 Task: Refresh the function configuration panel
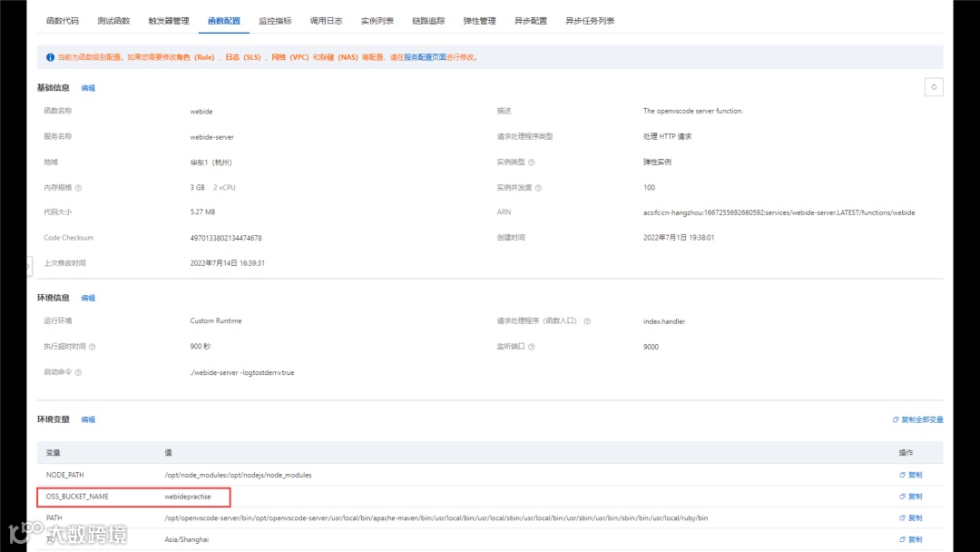[934, 86]
